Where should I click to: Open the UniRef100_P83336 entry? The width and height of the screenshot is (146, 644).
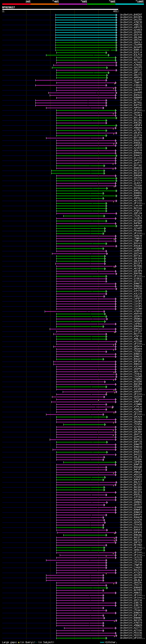(x=131, y=633)
